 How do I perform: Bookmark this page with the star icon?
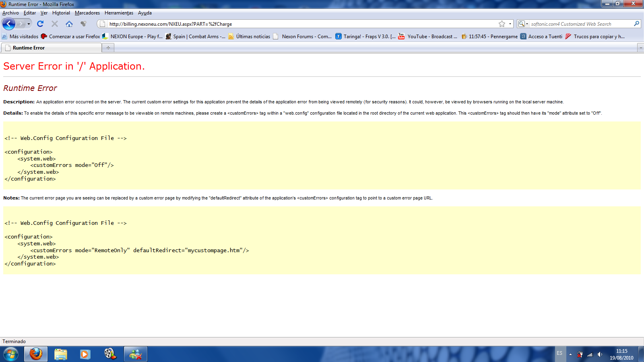(x=502, y=24)
